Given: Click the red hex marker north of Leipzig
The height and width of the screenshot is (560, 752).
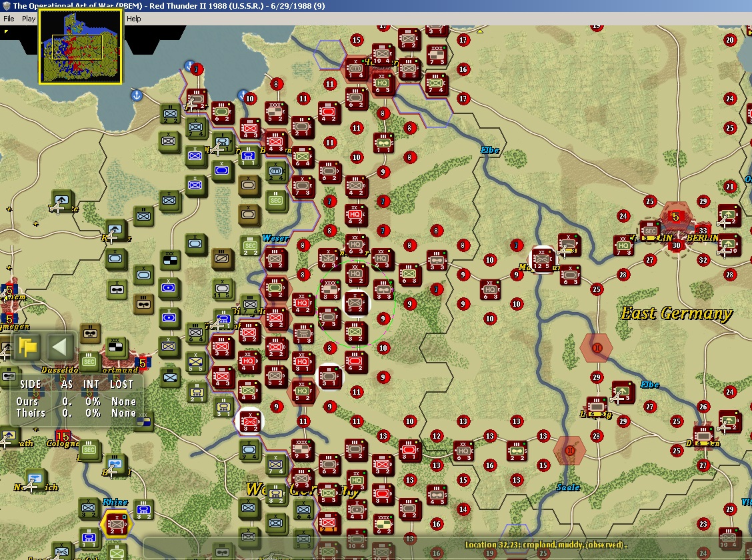Looking at the screenshot, I should (x=597, y=347).
